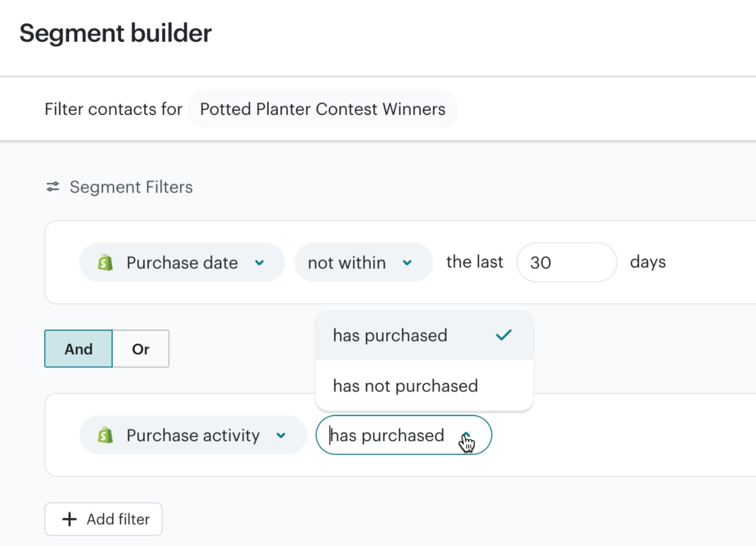Click the plus icon on Add filter
The height and width of the screenshot is (546, 756).
[x=70, y=519]
